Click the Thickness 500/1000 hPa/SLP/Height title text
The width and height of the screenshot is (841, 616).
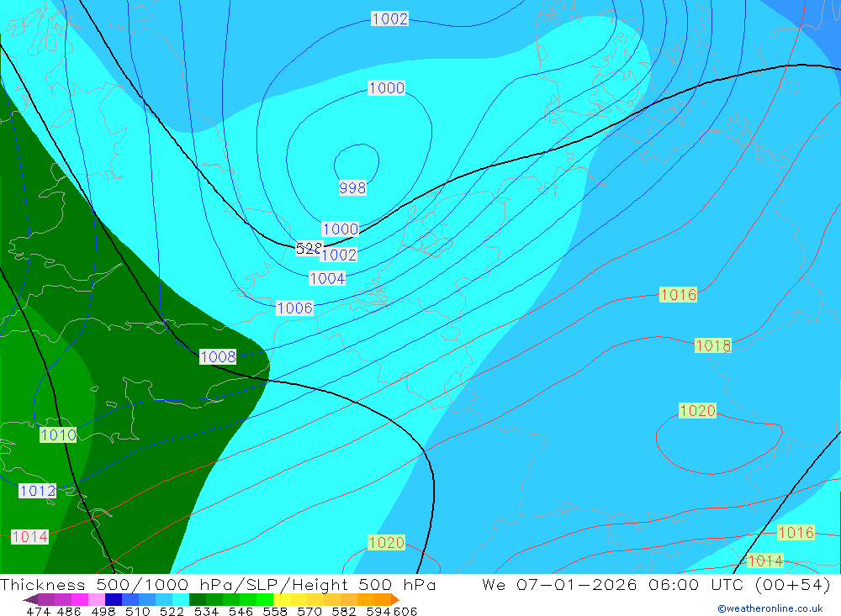pyautogui.click(x=218, y=584)
